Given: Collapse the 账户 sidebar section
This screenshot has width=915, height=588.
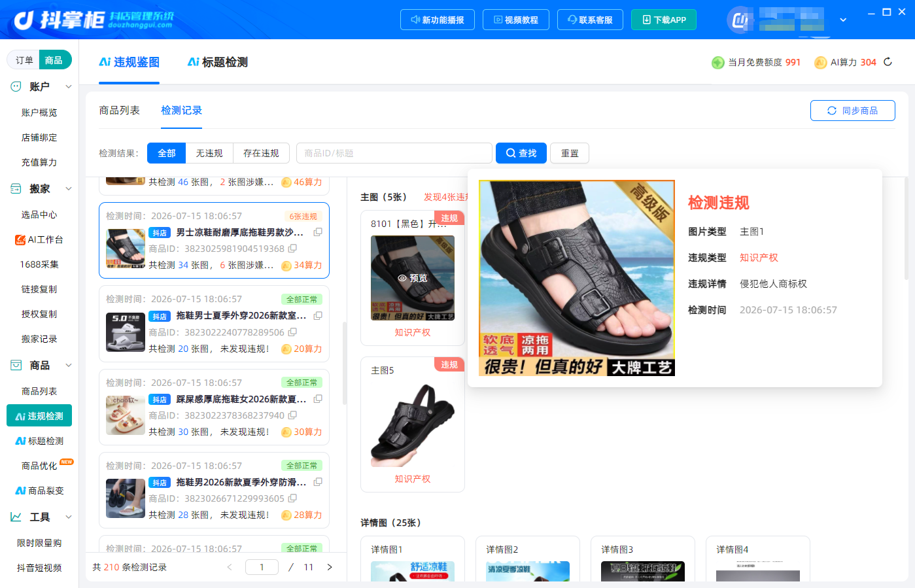Looking at the screenshot, I should [69, 86].
